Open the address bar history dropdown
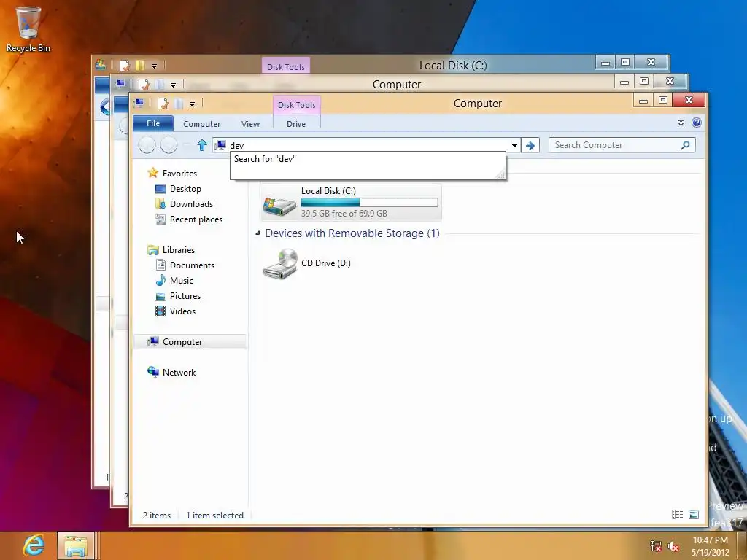The image size is (747, 560). tap(514, 145)
